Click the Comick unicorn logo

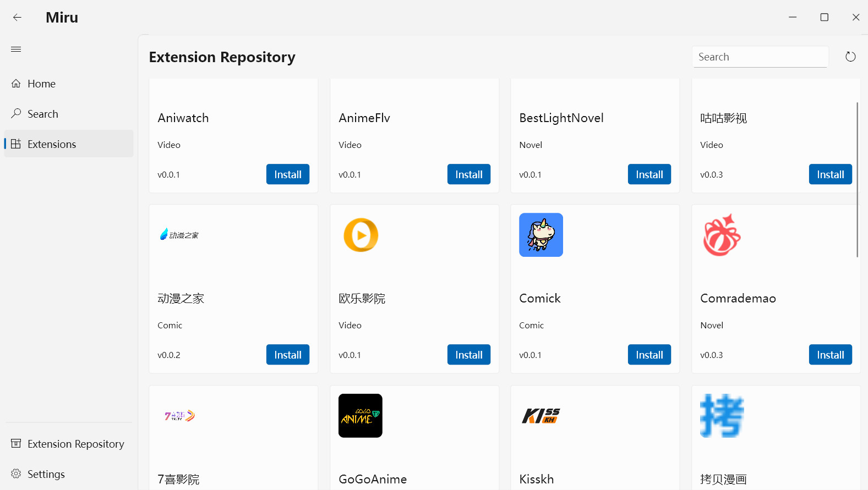(541, 235)
